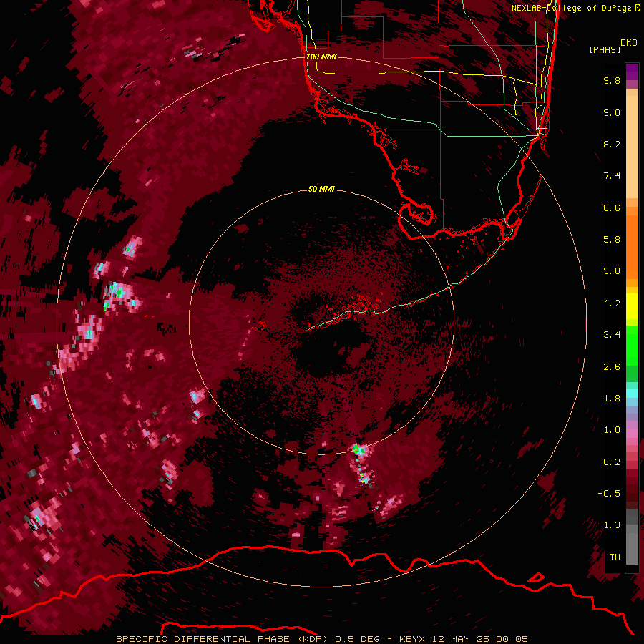Click the [PHAS] units label
This screenshot has width=644, height=644.
click(x=605, y=49)
